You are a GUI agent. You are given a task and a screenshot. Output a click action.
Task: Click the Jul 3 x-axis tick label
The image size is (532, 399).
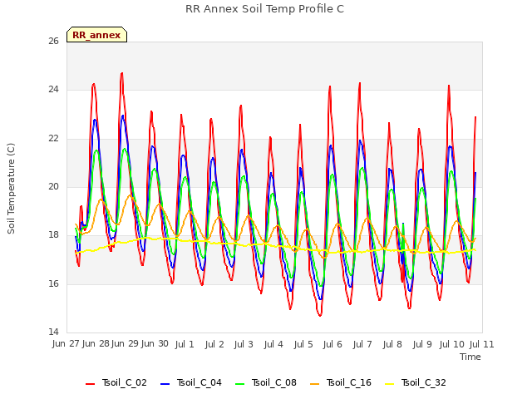click(x=244, y=344)
